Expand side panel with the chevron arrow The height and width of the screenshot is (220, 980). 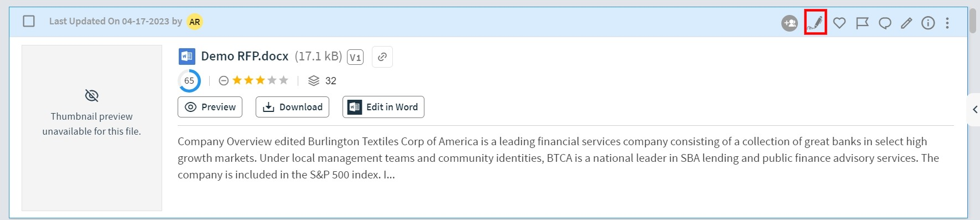click(x=975, y=110)
